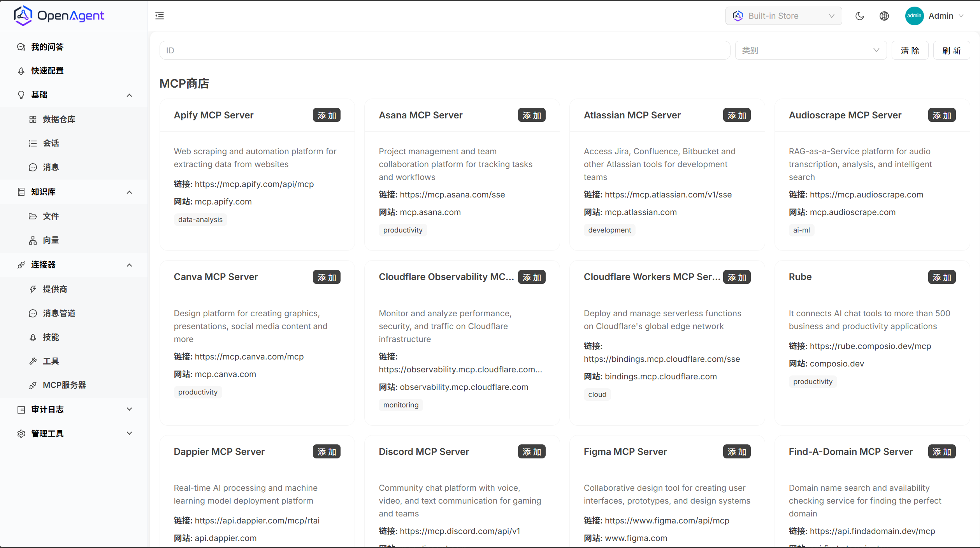Collapse the 知识库 menu group
980x548 pixels.
pyautogui.click(x=130, y=192)
